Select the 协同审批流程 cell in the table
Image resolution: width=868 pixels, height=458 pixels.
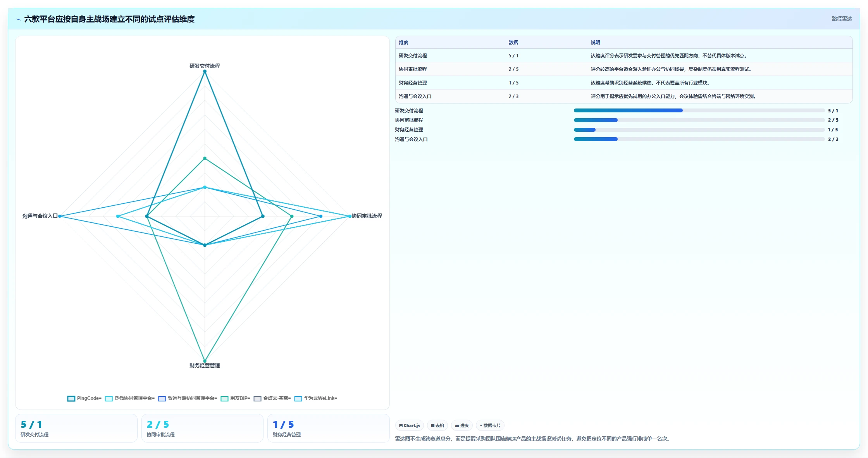pos(413,69)
